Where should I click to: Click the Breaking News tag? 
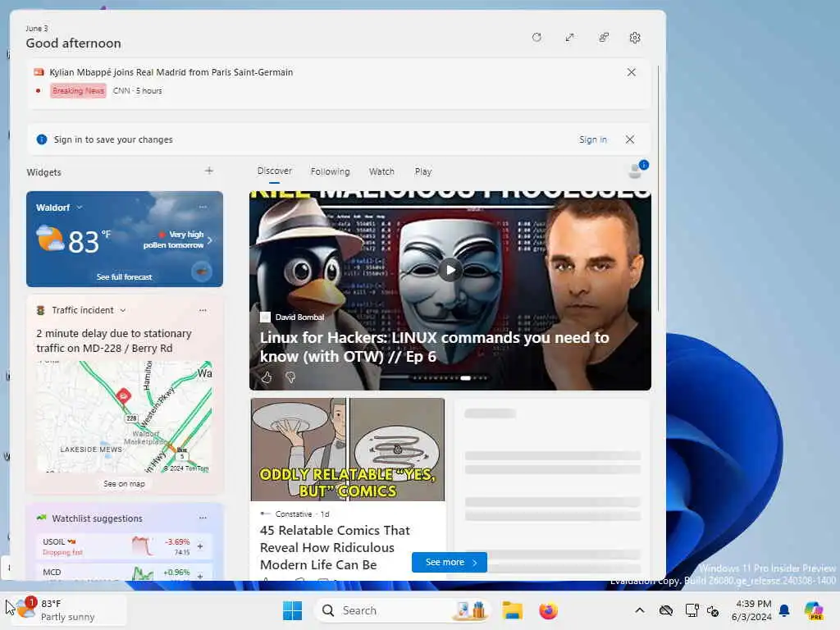click(78, 90)
